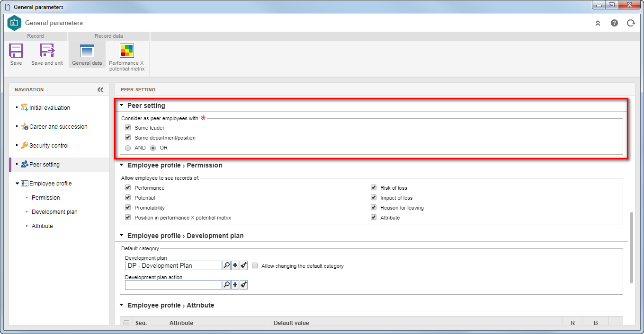Collapse the Navigation panel with double-arrow
The width and height of the screenshot is (644, 334).
[100, 89]
